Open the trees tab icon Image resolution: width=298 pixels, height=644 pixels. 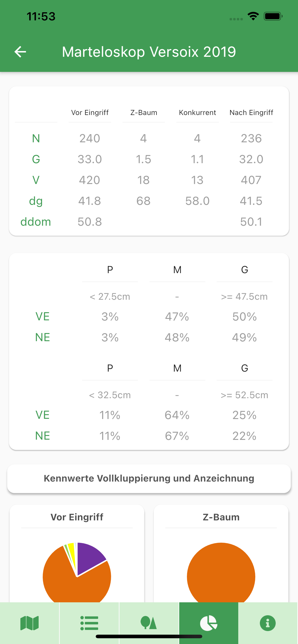point(149,623)
